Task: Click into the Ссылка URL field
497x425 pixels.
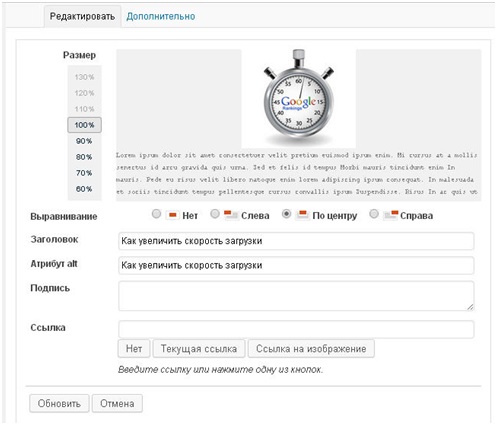Action: coord(296,329)
